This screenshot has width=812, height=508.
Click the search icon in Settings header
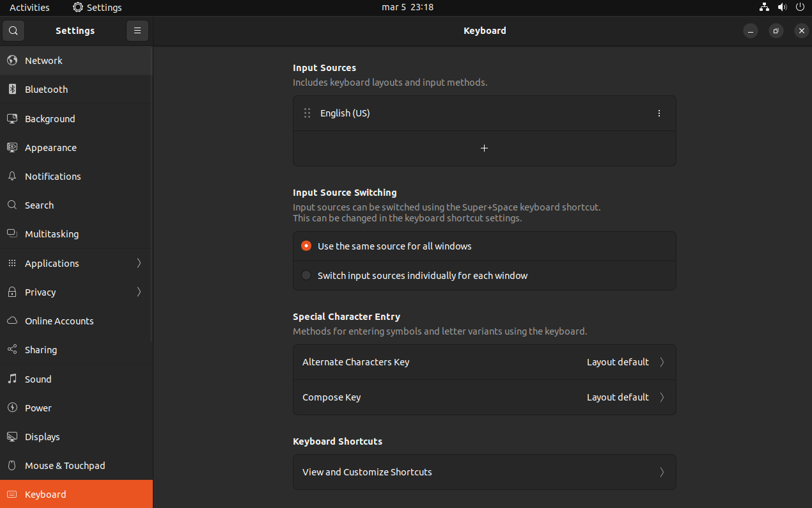pyautogui.click(x=13, y=31)
